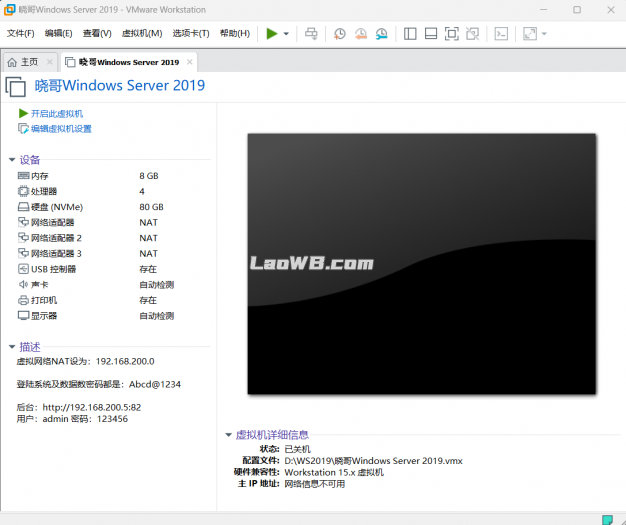Maximize the VMware Workstation window
626x525 pixels.
(577, 10)
